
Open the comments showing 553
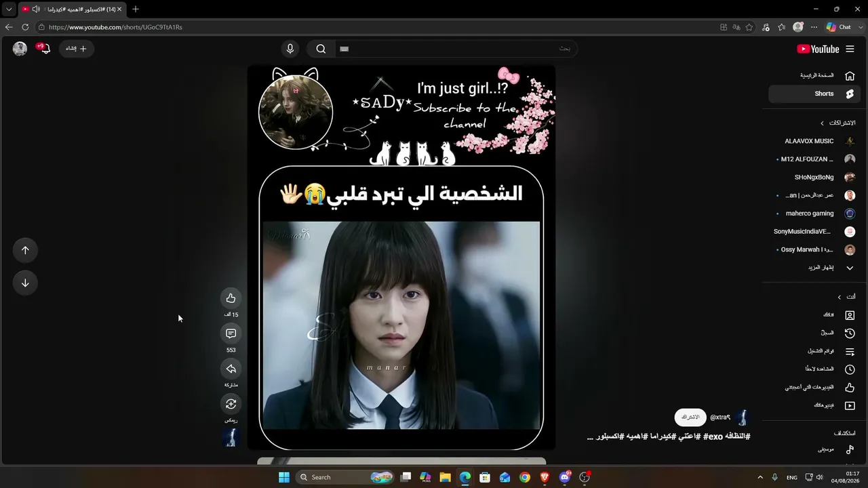(231, 333)
